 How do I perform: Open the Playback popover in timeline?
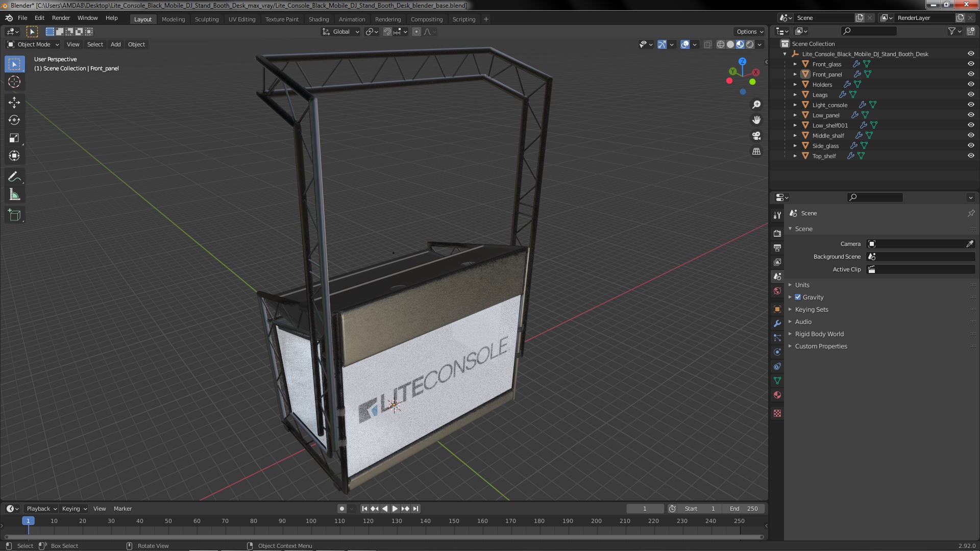click(41, 509)
